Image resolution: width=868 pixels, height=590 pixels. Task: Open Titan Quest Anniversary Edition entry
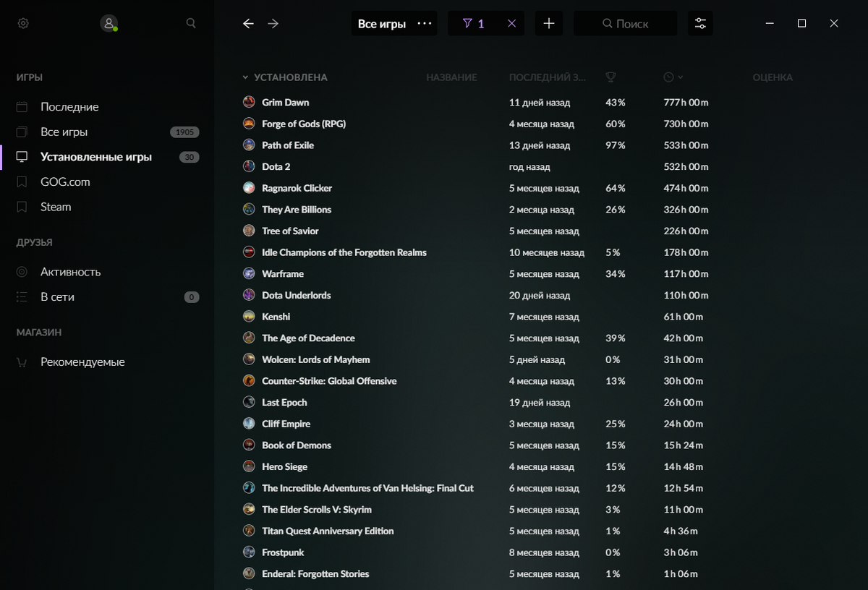click(328, 531)
